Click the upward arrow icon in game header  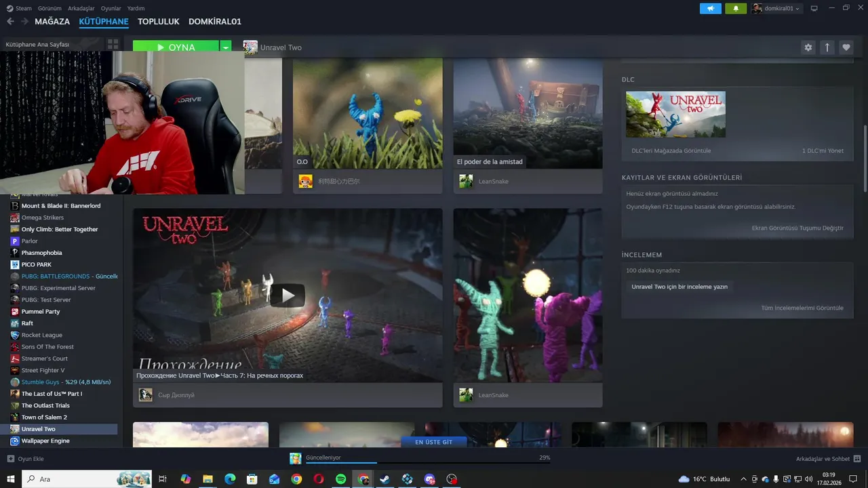[827, 47]
